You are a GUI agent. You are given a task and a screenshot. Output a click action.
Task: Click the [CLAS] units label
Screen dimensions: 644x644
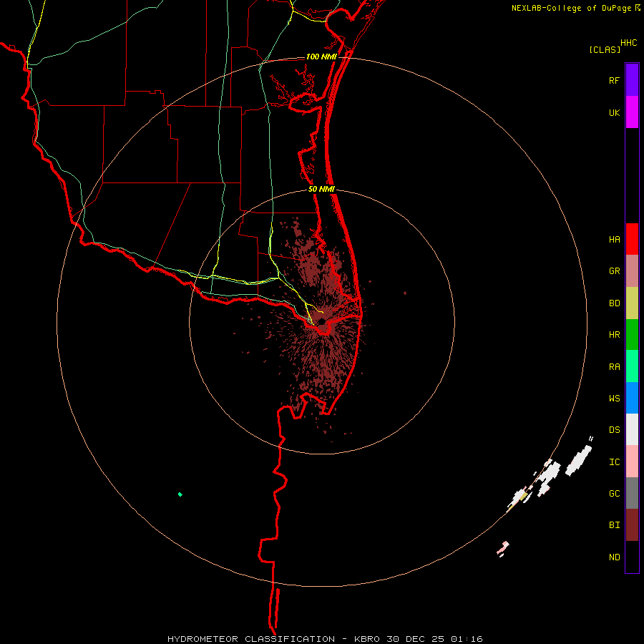click(x=605, y=49)
